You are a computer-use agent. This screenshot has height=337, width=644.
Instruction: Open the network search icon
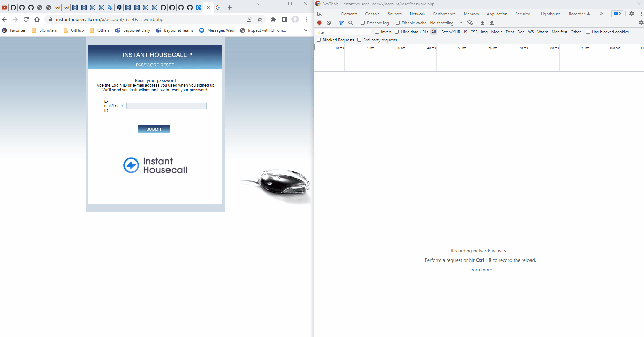tap(351, 23)
